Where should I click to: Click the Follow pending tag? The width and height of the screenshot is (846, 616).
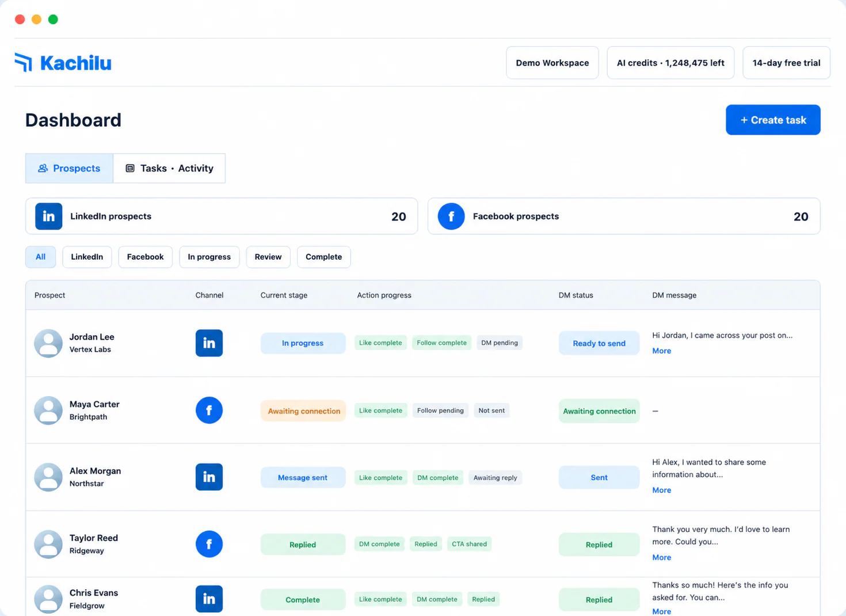point(440,410)
